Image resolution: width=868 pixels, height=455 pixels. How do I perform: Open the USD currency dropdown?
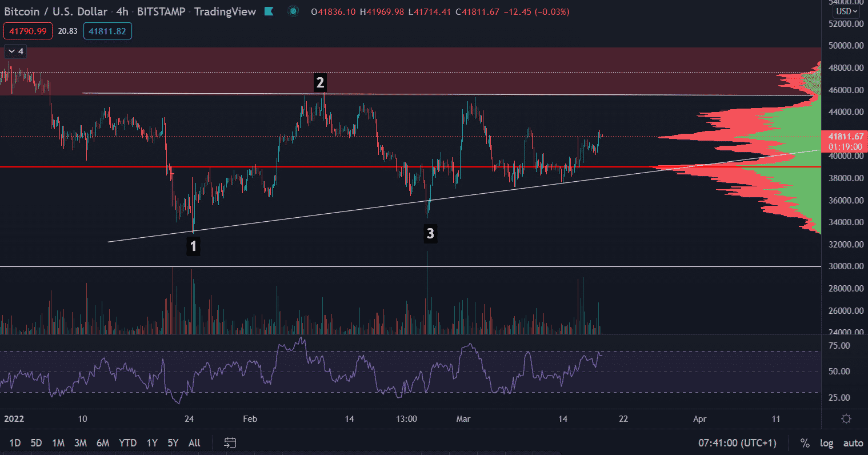tap(846, 11)
